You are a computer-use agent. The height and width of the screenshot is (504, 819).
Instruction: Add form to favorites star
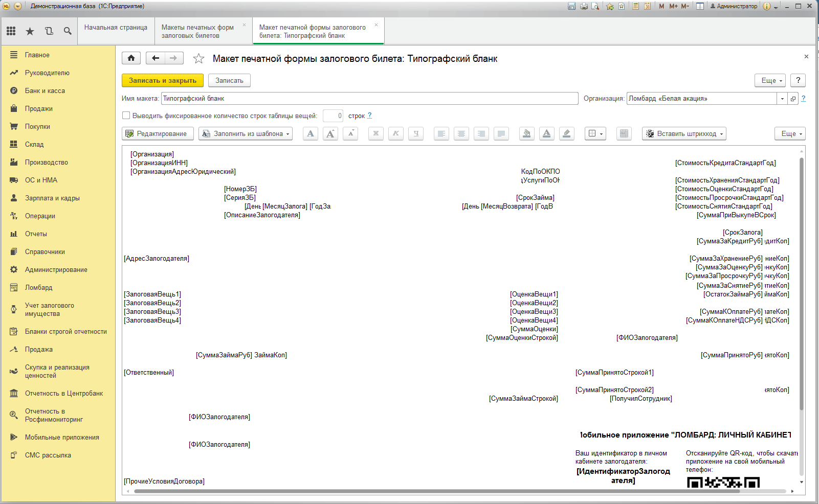click(x=198, y=59)
